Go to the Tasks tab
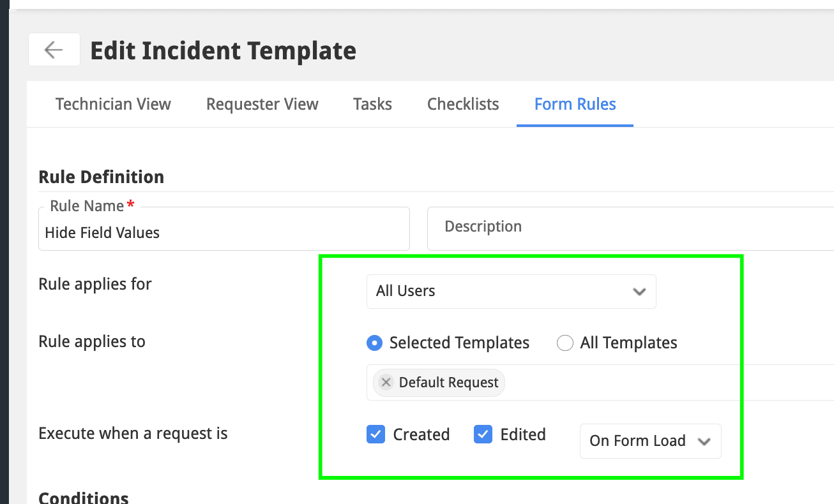The height and width of the screenshot is (504, 834). 372,104
